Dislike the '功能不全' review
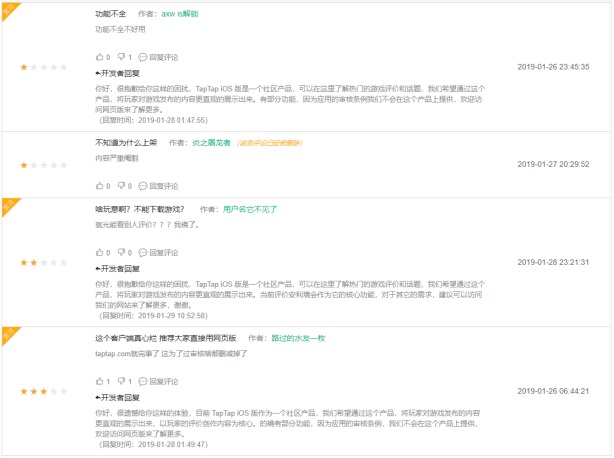 click(x=120, y=57)
